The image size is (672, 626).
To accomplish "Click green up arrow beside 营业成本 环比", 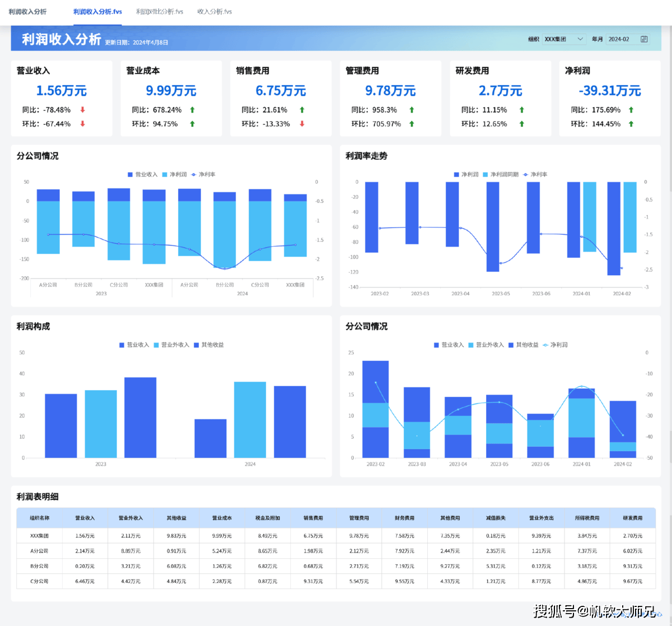I will point(192,124).
